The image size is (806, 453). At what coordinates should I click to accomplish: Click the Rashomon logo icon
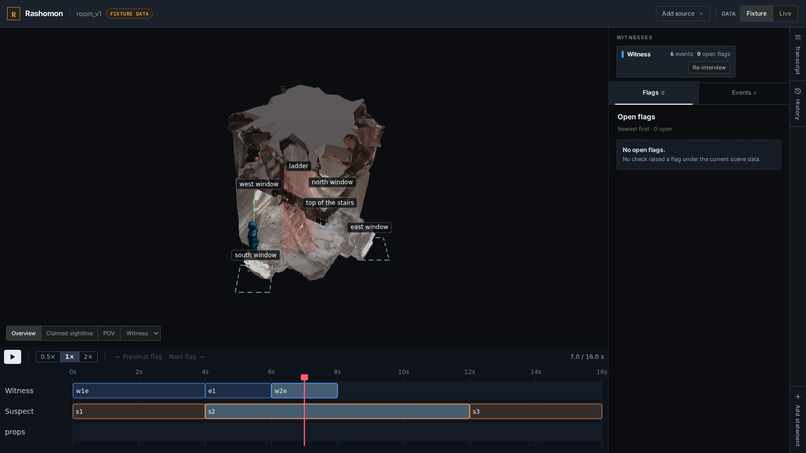13,14
